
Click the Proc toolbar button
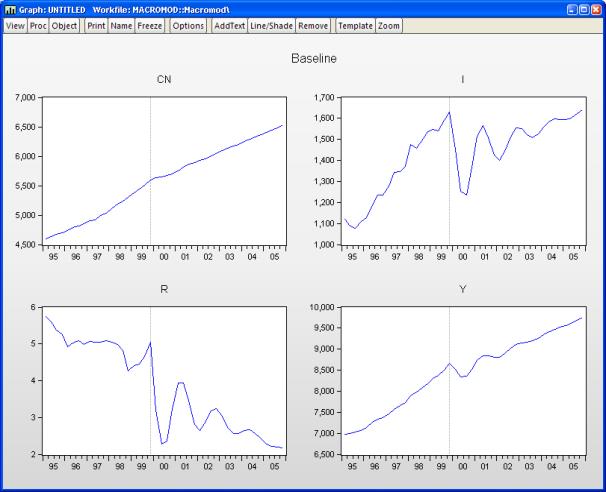pyautogui.click(x=38, y=25)
